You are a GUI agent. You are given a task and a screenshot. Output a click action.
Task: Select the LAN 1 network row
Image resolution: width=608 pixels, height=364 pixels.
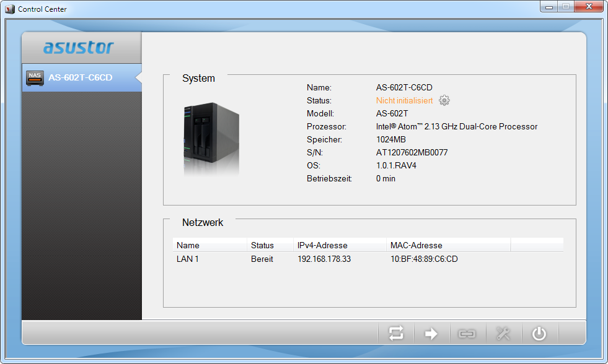pyautogui.click(x=368, y=259)
